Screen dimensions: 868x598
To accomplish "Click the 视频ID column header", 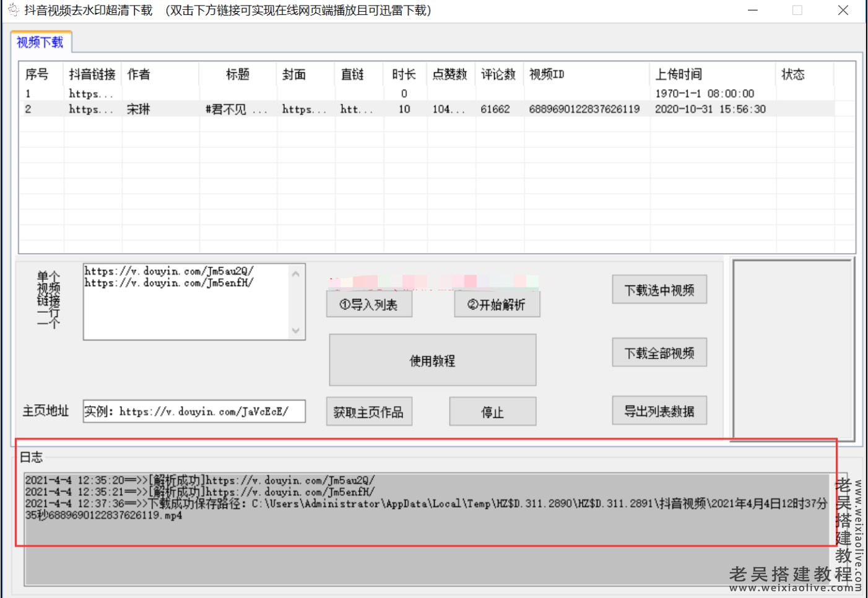I will click(x=547, y=74).
